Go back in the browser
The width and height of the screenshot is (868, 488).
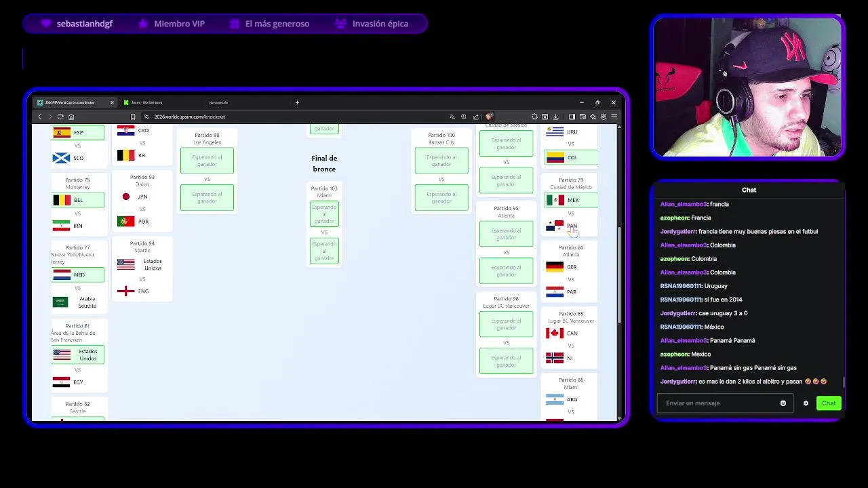coord(39,117)
